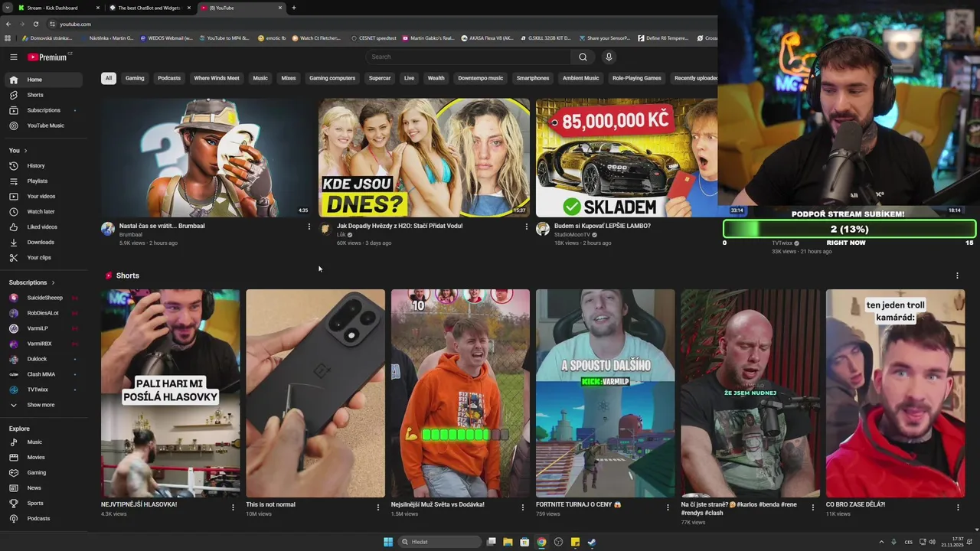Open Subscriptions in the sidebar

click(x=42, y=110)
